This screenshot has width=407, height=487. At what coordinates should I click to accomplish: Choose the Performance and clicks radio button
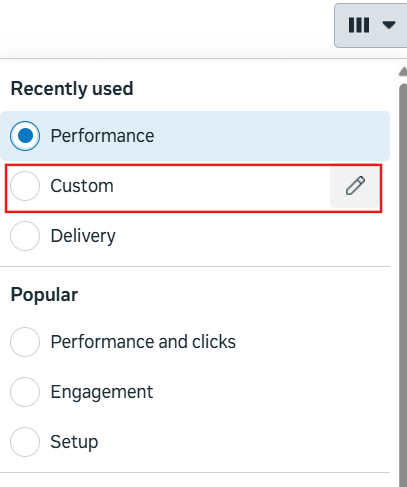click(x=25, y=342)
